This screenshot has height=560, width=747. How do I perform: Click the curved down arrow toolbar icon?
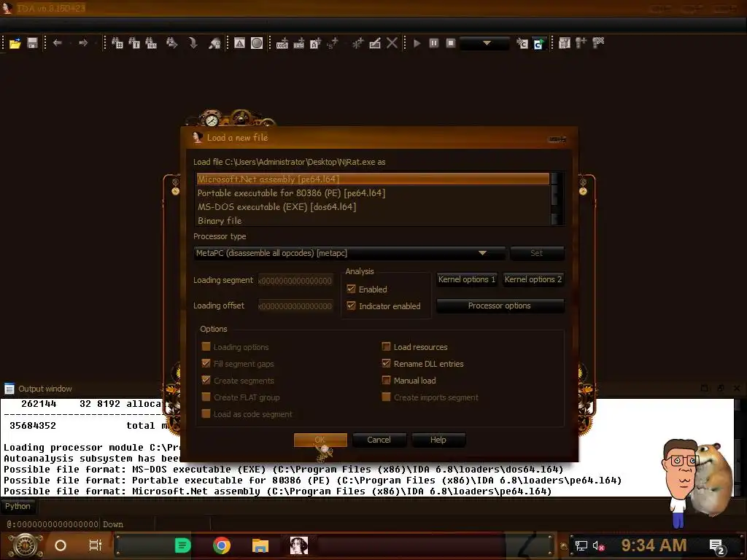click(x=193, y=43)
